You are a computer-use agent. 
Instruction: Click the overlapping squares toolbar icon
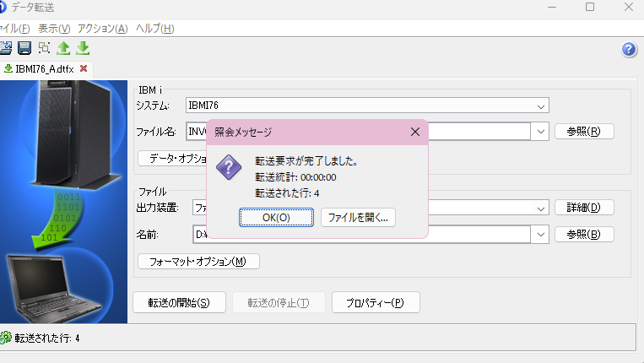[x=44, y=48]
